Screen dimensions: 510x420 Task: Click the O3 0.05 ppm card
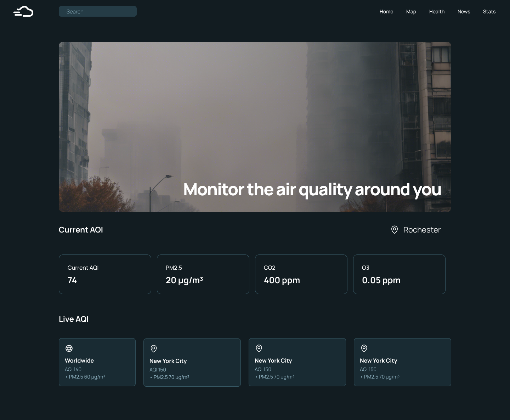[399, 274]
